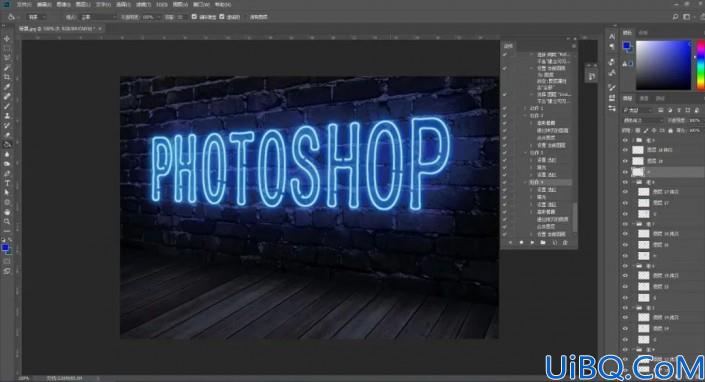Select the Lasso tool

click(7, 58)
